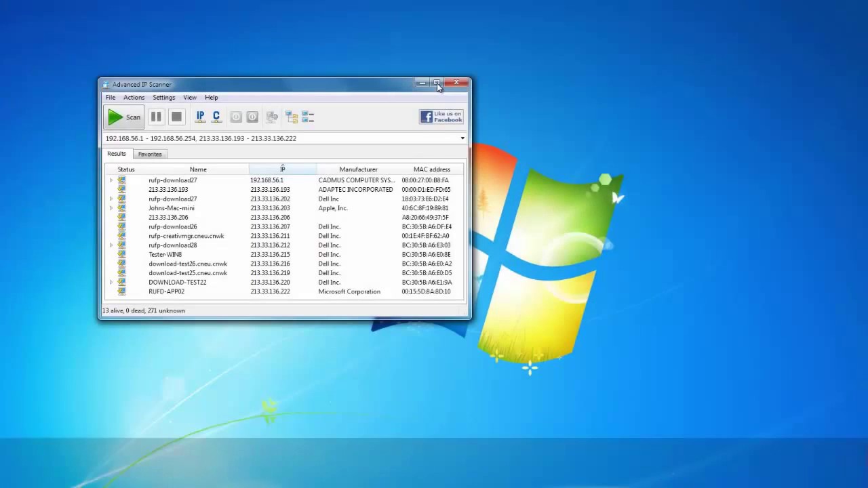The height and width of the screenshot is (488, 868).
Task: Open the IP range history dropdown arrow
Action: coord(462,138)
